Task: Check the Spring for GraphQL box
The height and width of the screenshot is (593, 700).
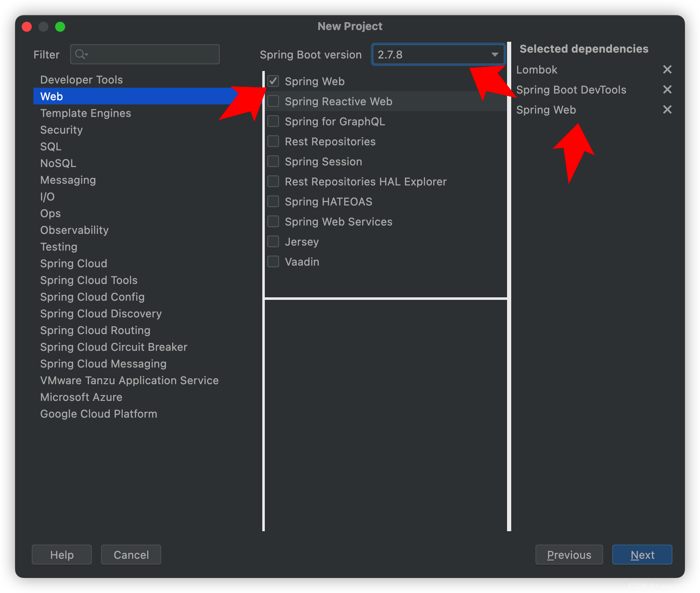Action: [273, 121]
